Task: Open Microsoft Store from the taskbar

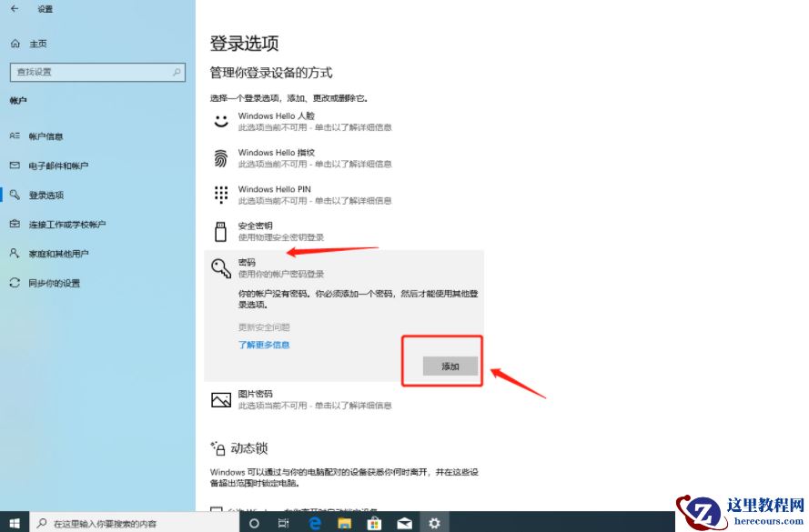Action: (374, 524)
